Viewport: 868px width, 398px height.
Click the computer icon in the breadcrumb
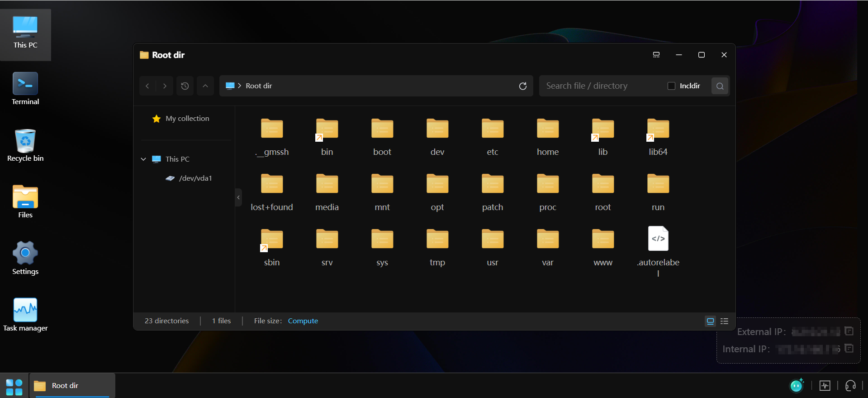230,86
